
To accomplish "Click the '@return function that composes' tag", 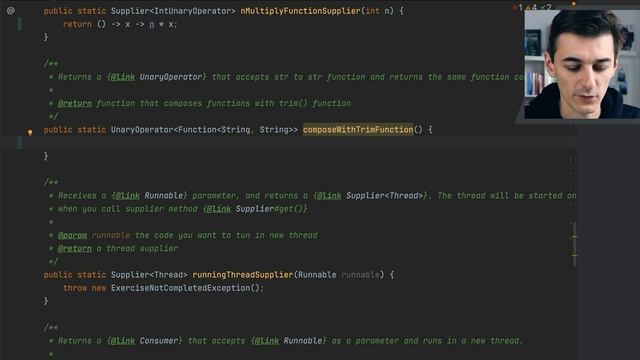I will (204, 104).
